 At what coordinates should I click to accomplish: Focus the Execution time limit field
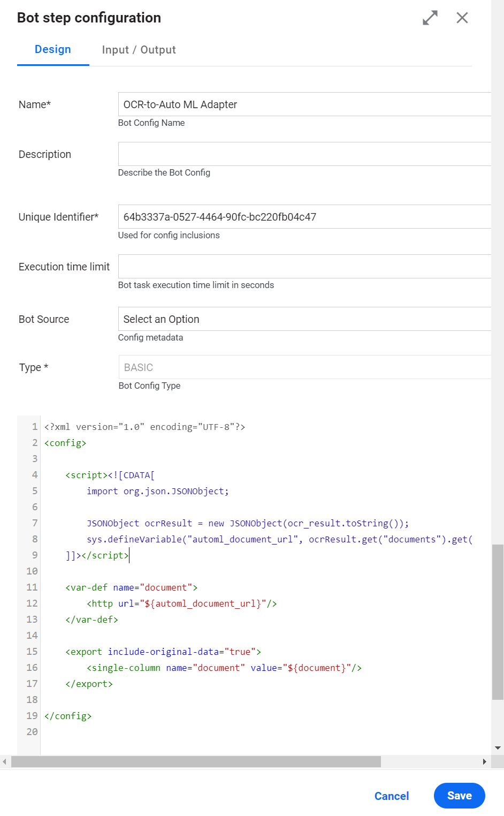point(304,267)
